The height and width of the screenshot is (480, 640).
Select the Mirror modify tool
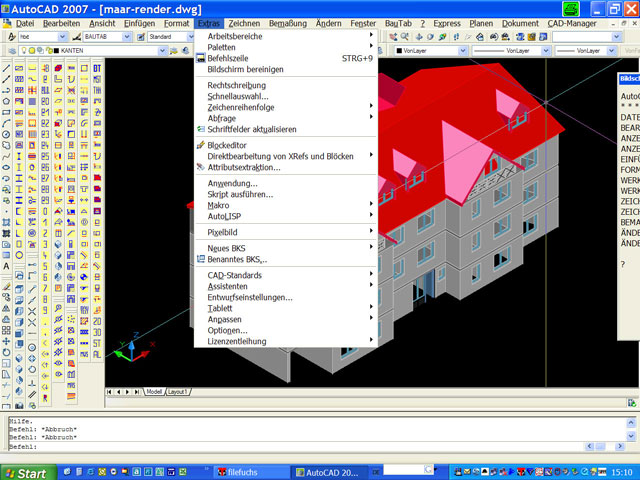(6, 309)
